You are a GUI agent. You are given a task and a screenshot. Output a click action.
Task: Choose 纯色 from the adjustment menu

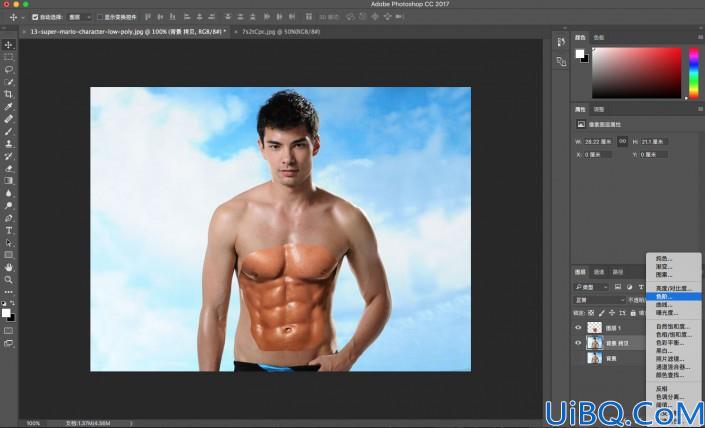click(x=674, y=259)
